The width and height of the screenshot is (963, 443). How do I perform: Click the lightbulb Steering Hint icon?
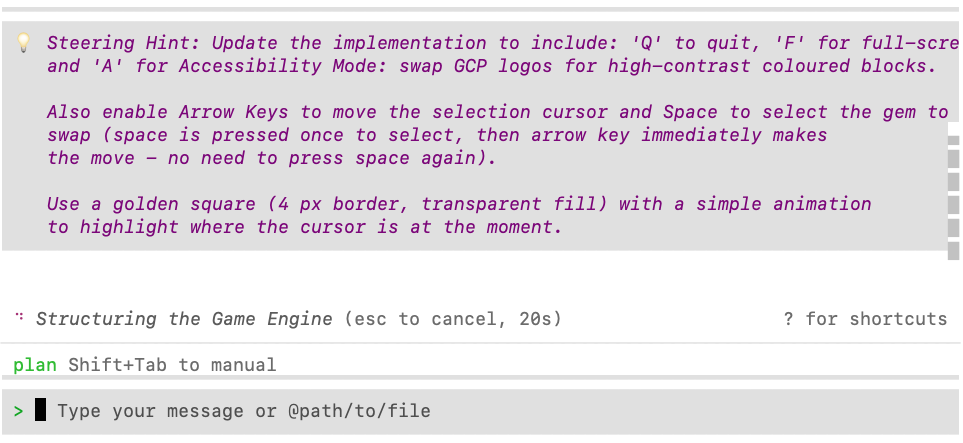[24, 43]
